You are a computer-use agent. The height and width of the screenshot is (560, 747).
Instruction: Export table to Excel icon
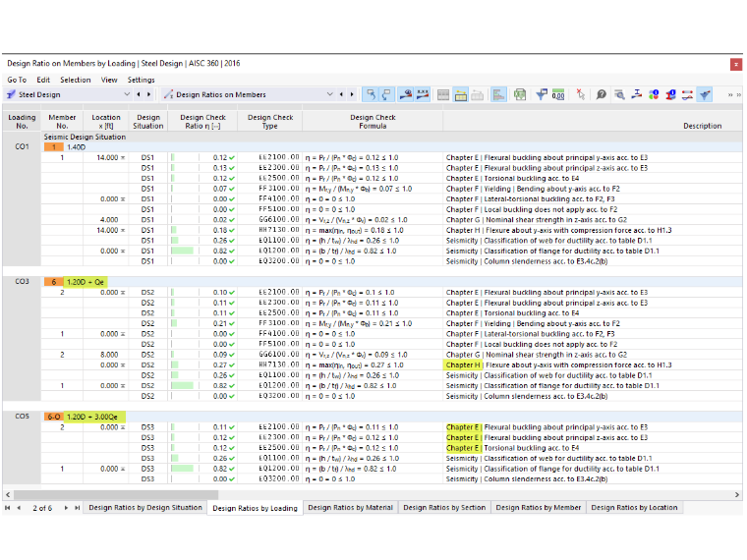tap(519, 94)
